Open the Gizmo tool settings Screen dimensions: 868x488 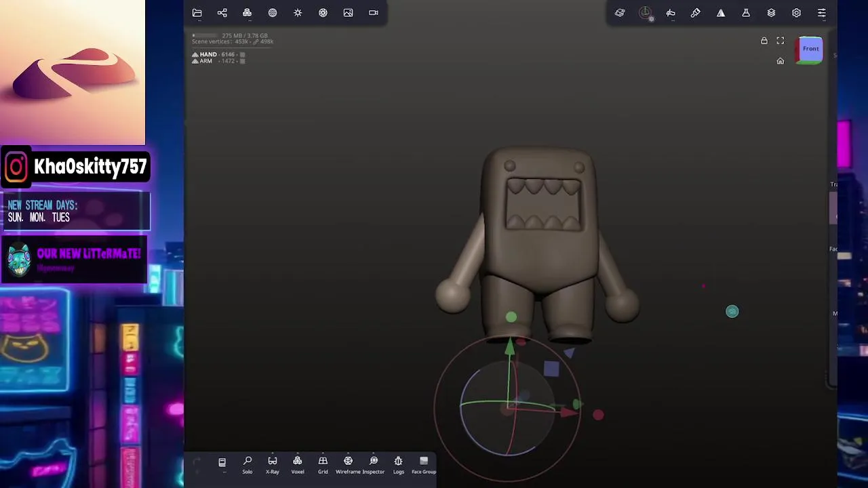click(646, 13)
